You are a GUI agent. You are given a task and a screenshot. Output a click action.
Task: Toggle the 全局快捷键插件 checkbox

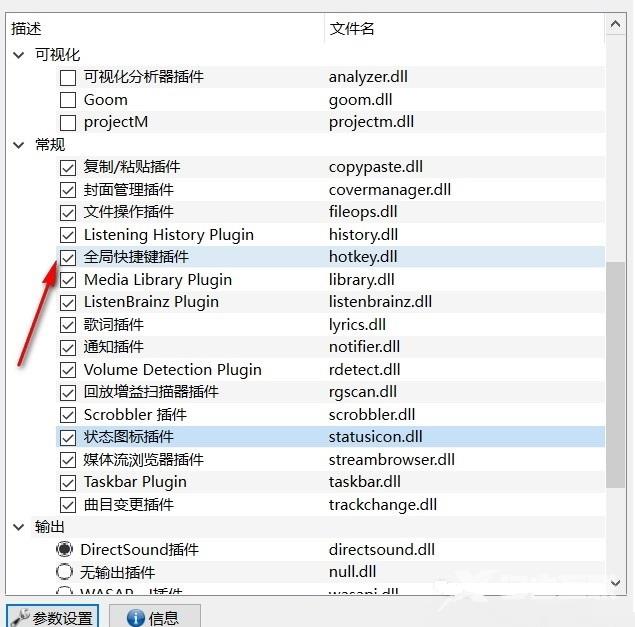point(68,257)
